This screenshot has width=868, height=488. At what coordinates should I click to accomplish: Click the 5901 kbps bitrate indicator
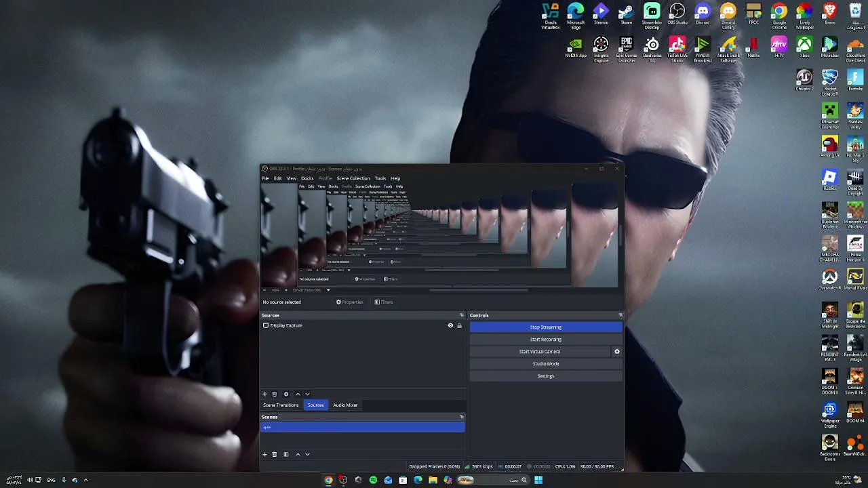[x=479, y=466]
